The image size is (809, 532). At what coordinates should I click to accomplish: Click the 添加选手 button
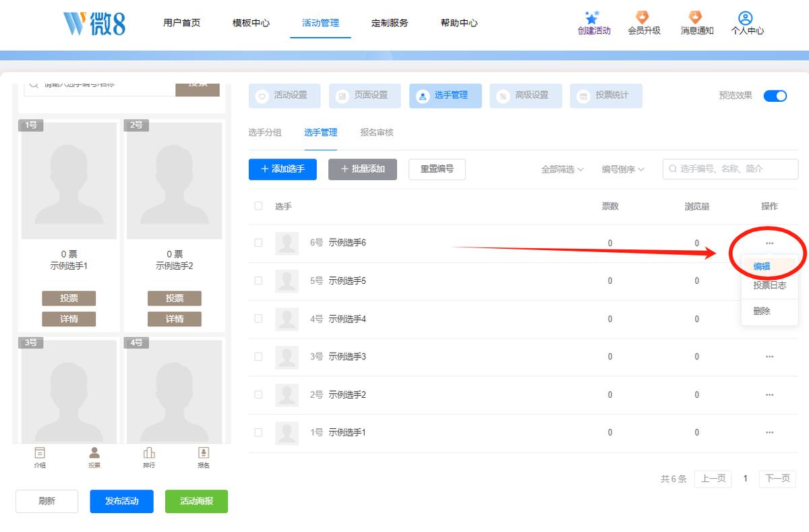click(x=282, y=169)
